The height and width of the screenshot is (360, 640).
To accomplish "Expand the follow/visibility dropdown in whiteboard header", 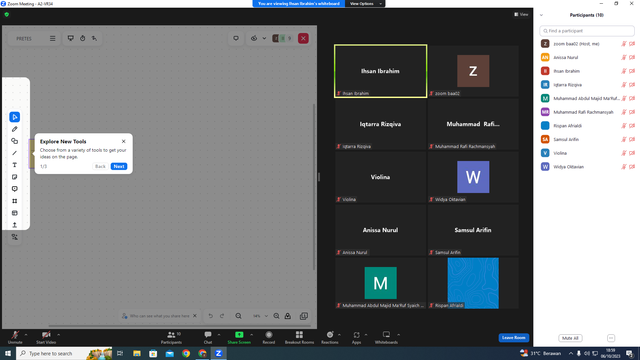I will [264, 38].
